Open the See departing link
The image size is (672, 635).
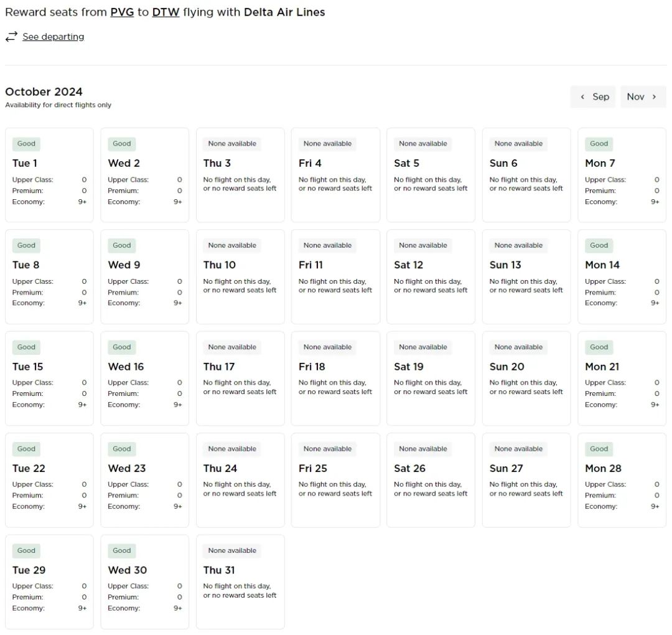[x=53, y=37]
